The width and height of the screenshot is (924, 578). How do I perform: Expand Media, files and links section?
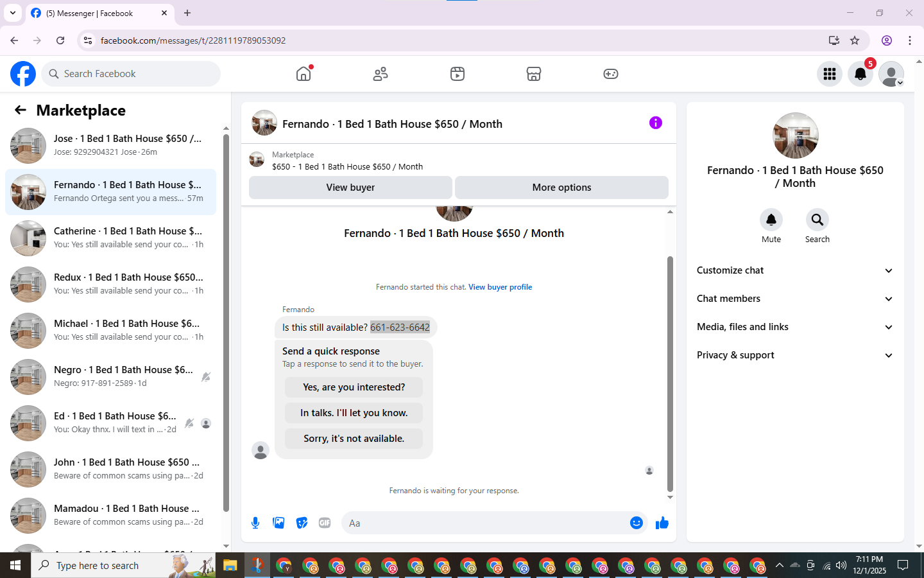[795, 327]
